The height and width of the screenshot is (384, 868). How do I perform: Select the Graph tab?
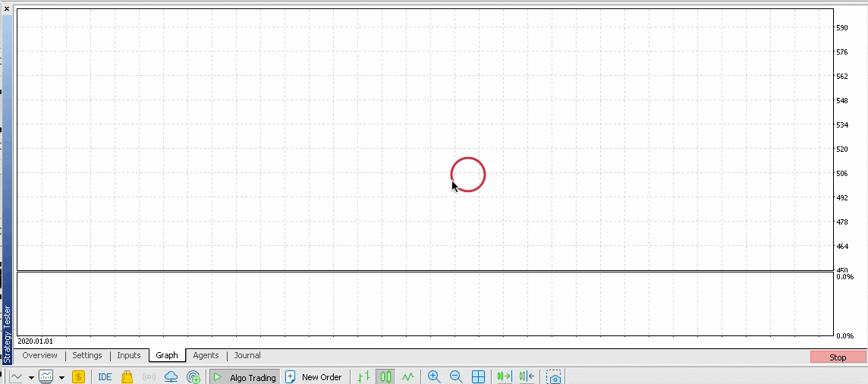[167, 355]
